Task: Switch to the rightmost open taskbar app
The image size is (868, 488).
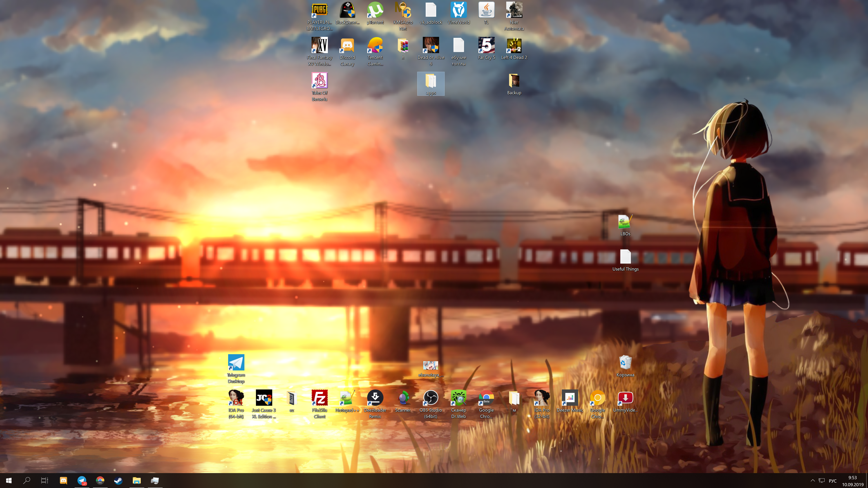Action: (x=155, y=481)
